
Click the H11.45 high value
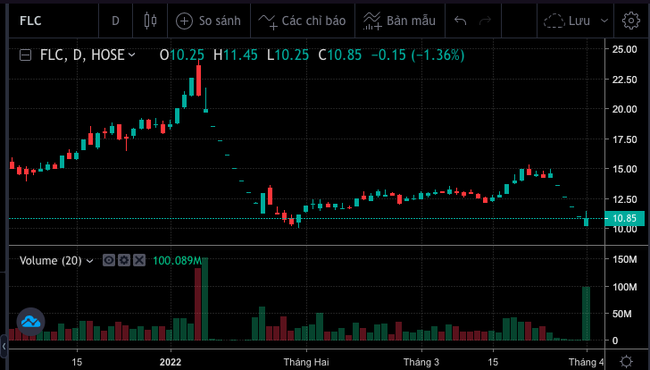click(235, 55)
